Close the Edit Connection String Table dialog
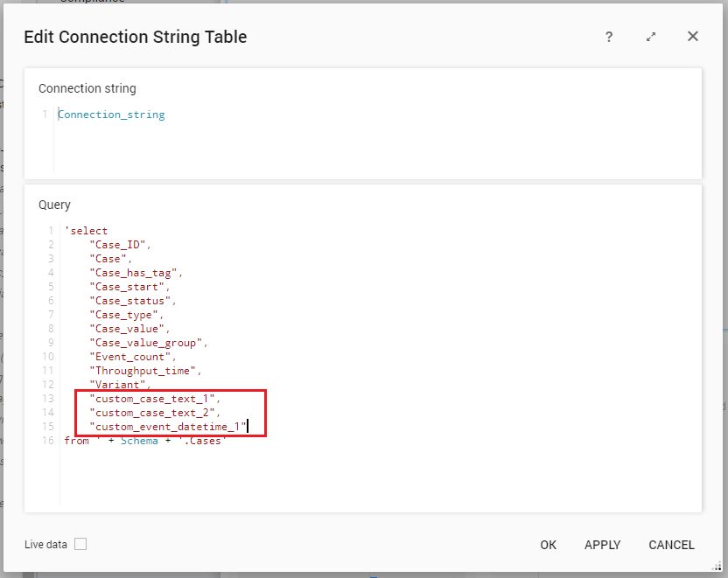The height and width of the screenshot is (578, 728). [x=693, y=37]
